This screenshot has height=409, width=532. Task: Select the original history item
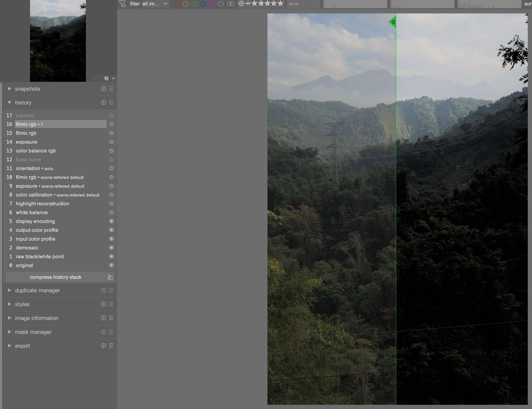(24, 265)
